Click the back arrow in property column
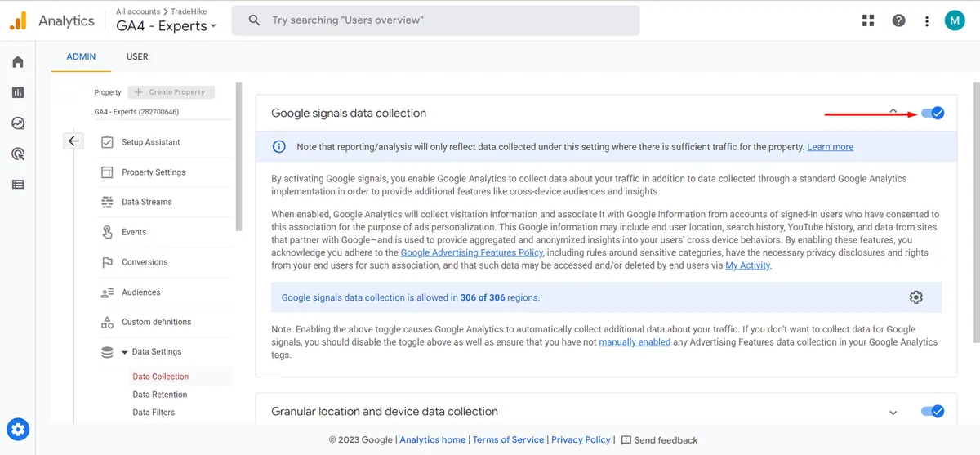The height and width of the screenshot is (455, 980). pos(73,141)
